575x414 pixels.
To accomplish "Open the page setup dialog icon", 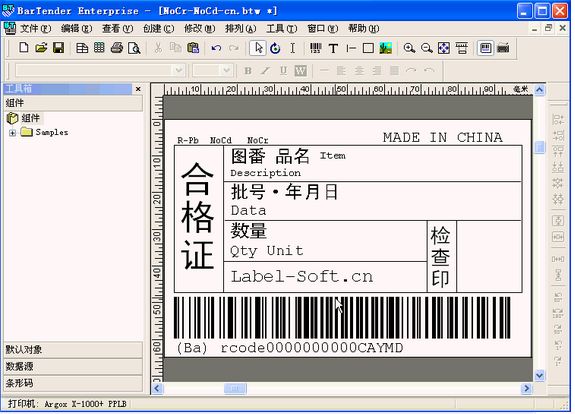I will 82,48.
